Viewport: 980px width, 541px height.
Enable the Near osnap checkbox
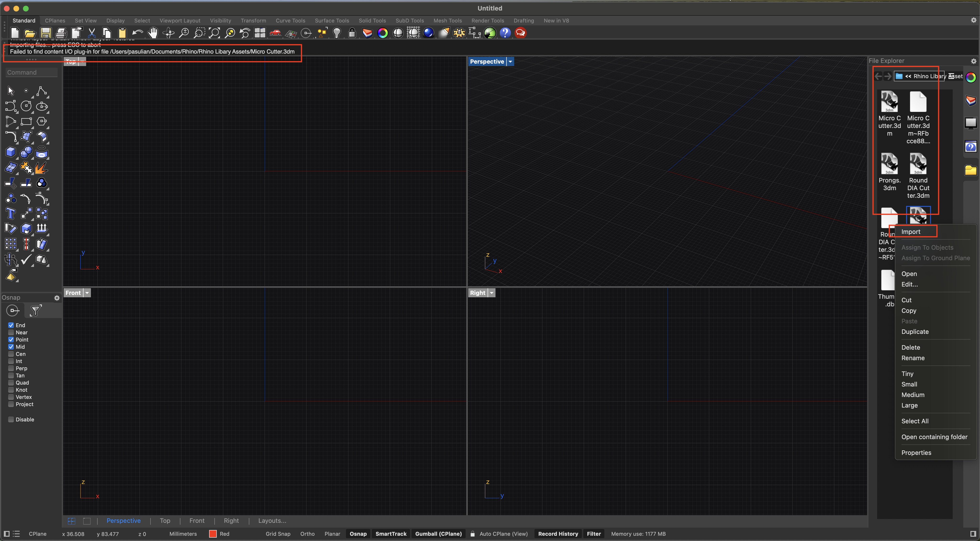click(11, 332)
